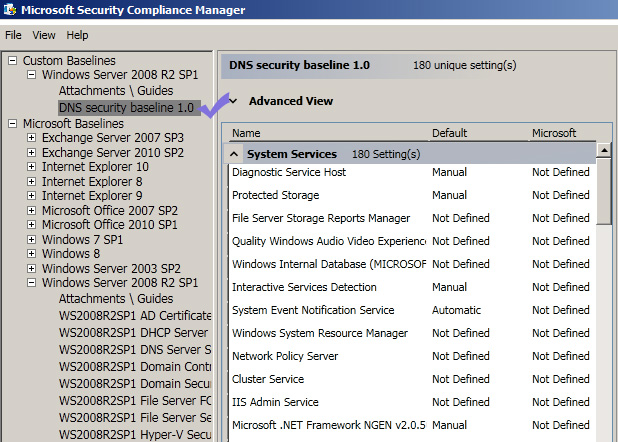Expand the Exchange Server 2007 SP3 node
618x442 pixels.
pos(32,138)
